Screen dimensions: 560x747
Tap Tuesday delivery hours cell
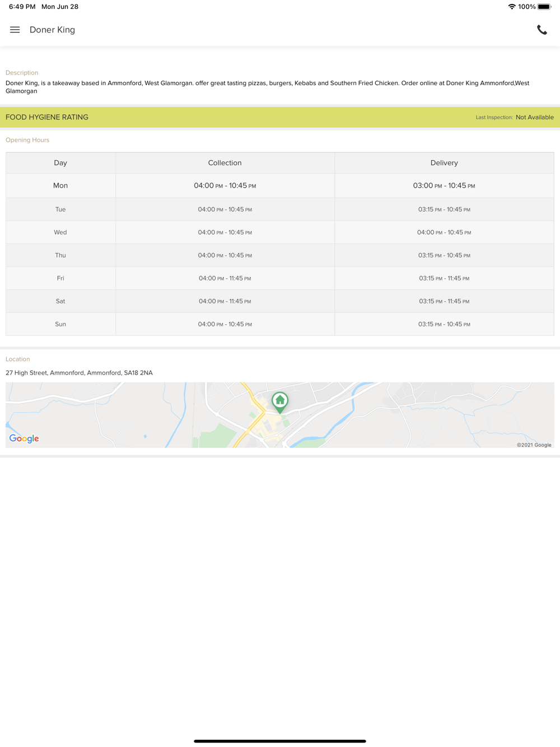[x=444, y=209]
